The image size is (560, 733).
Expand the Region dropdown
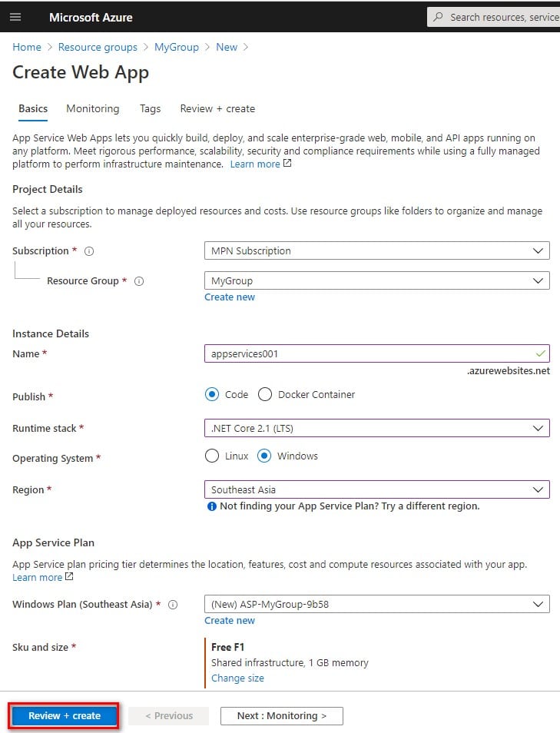[x=376, y=489]
